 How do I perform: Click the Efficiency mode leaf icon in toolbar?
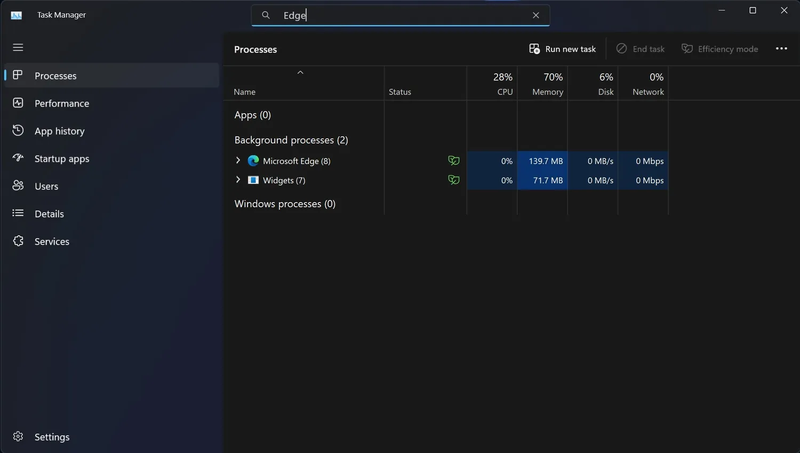(x=687, y=48)
